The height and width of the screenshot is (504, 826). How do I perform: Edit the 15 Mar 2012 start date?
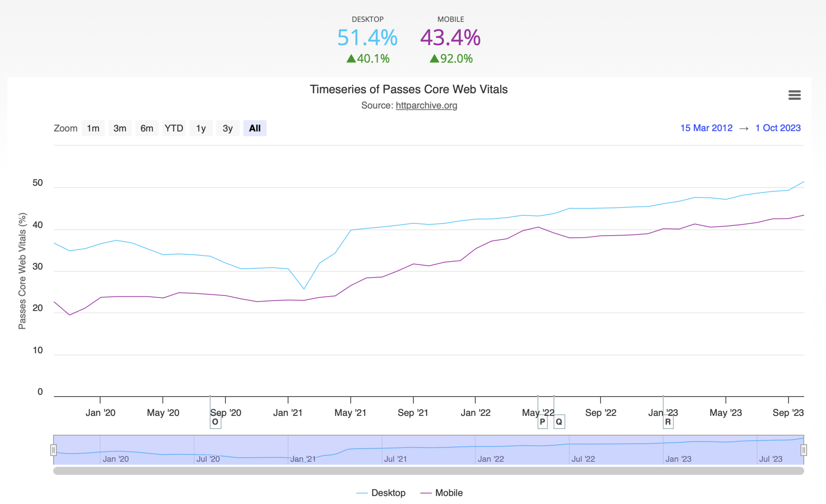tap(706, 128)
